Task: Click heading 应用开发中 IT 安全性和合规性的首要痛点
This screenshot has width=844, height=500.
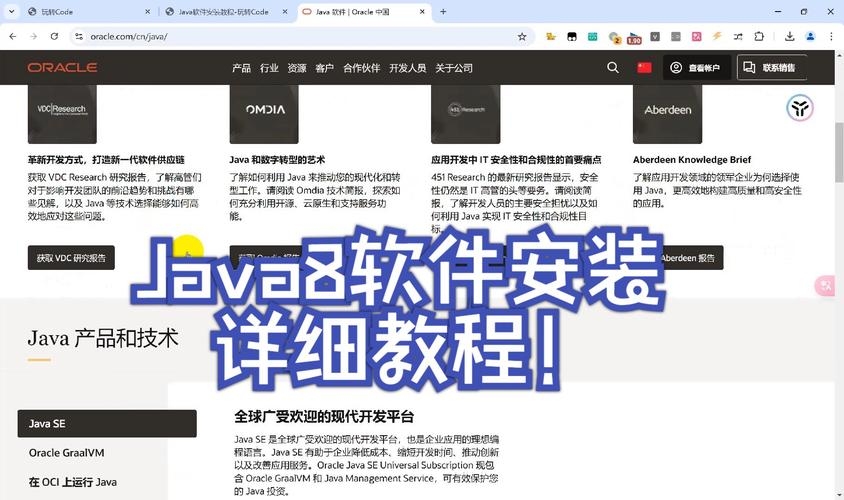Action: [516, 160]
